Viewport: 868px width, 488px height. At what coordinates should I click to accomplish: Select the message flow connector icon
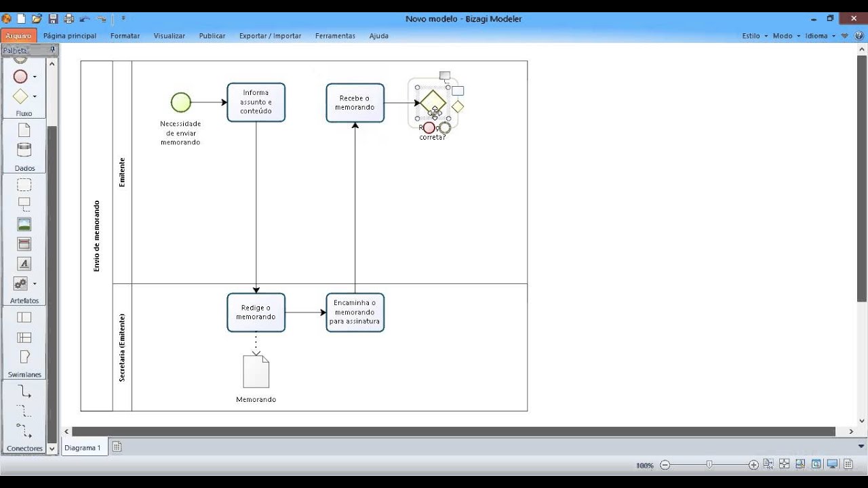tap(24, 430)
